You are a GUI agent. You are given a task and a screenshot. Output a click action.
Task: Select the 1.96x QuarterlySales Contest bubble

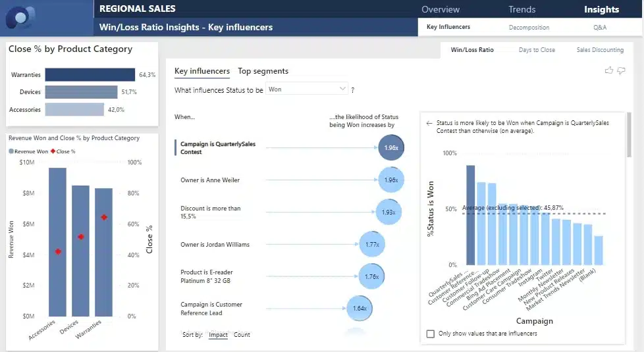tap(391, 148)
